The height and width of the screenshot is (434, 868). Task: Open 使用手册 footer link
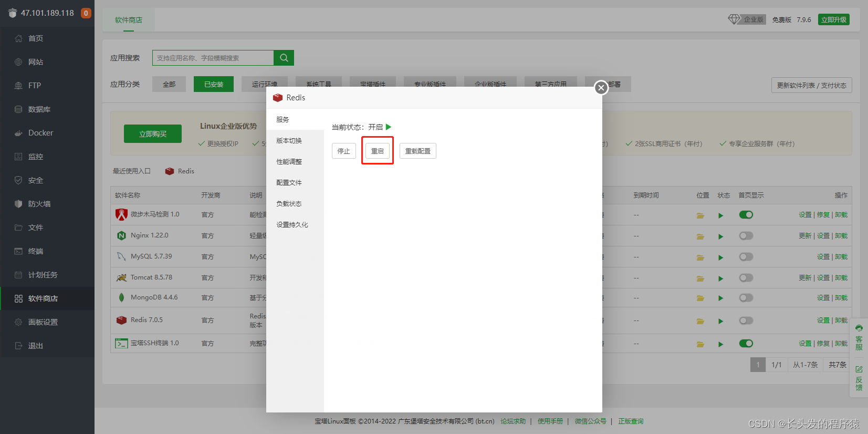click(x=550, y=421)
